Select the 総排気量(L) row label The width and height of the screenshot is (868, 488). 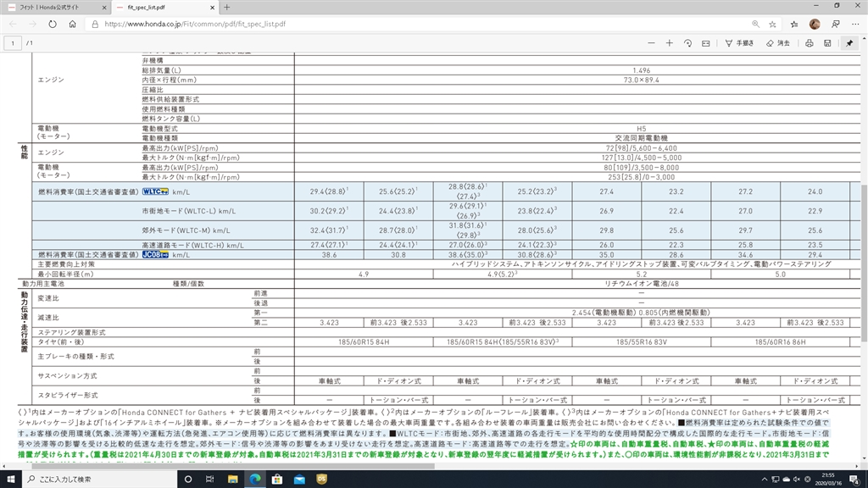coord(161,70)
